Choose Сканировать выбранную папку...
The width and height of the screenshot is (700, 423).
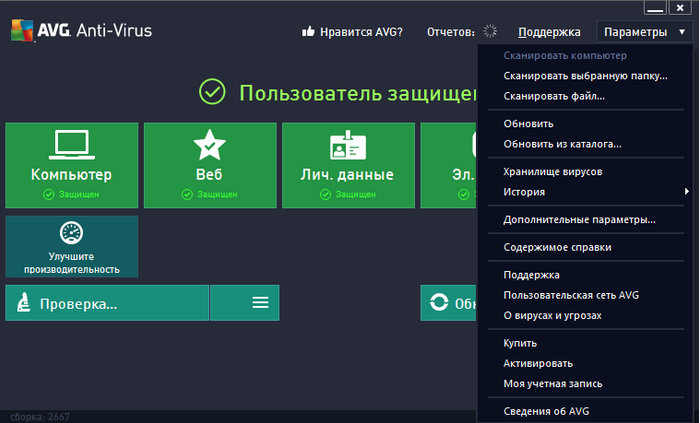[x=586, y=76]
